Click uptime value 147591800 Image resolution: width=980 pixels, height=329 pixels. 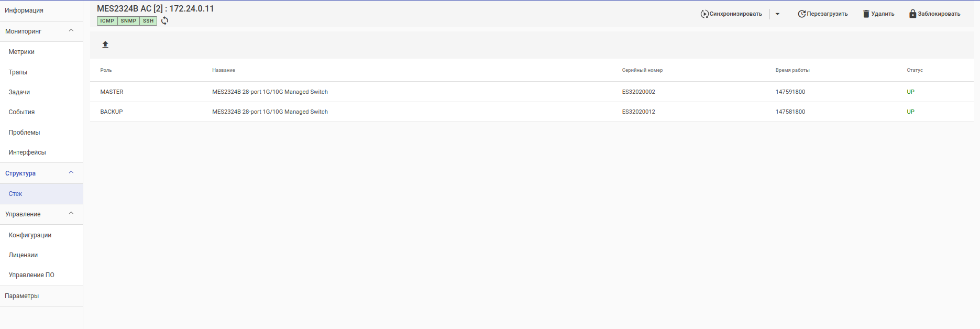[790, 92]
